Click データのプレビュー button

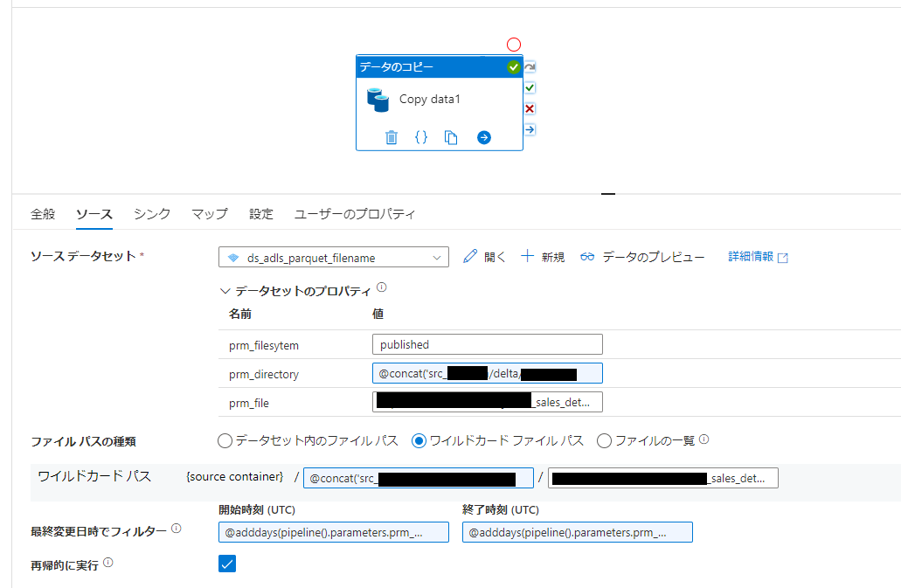654,257
